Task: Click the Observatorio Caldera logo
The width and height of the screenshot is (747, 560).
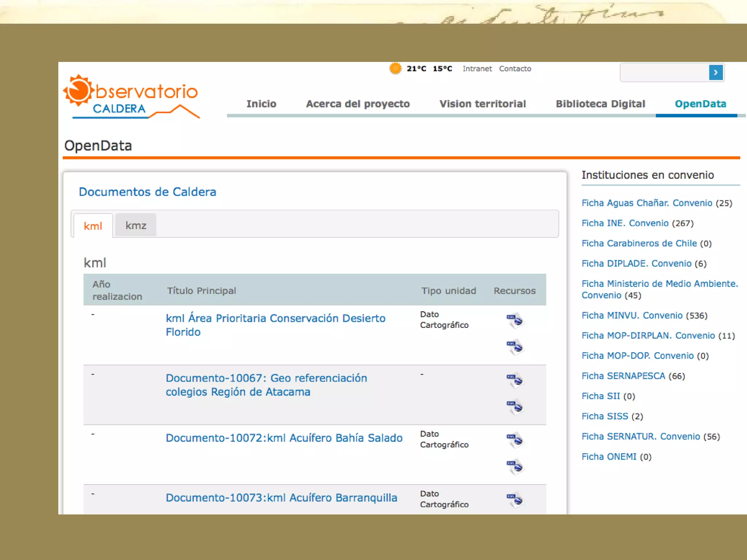Action: [x=131, y=97]
